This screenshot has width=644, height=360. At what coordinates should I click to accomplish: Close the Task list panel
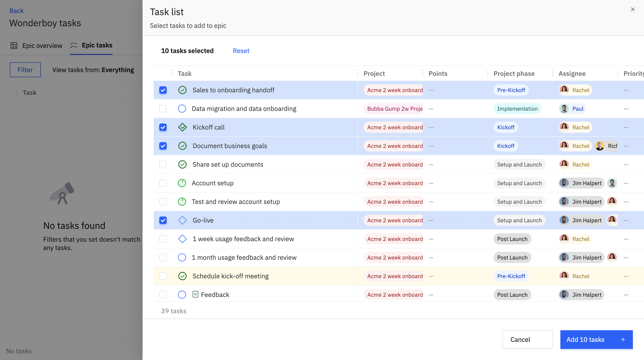coord(633,10)
